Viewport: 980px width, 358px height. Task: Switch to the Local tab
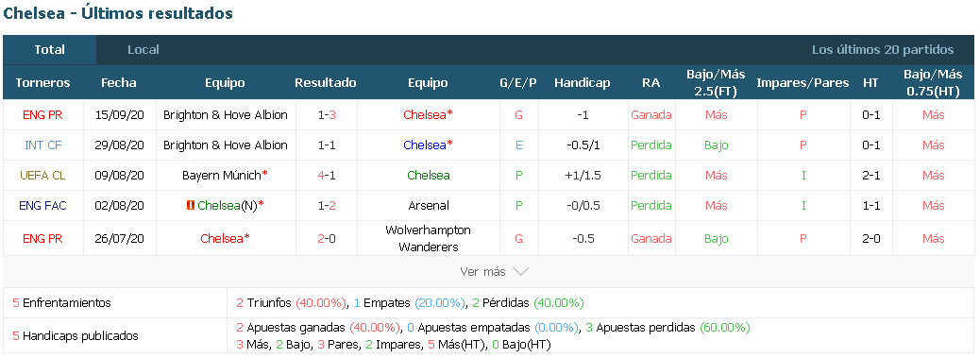coord(144,50)
